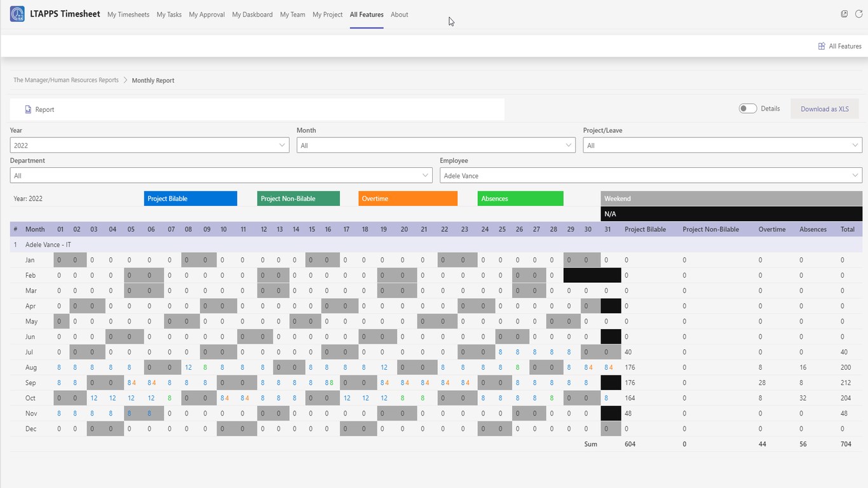Click the Sep overtime value 28

763,383
